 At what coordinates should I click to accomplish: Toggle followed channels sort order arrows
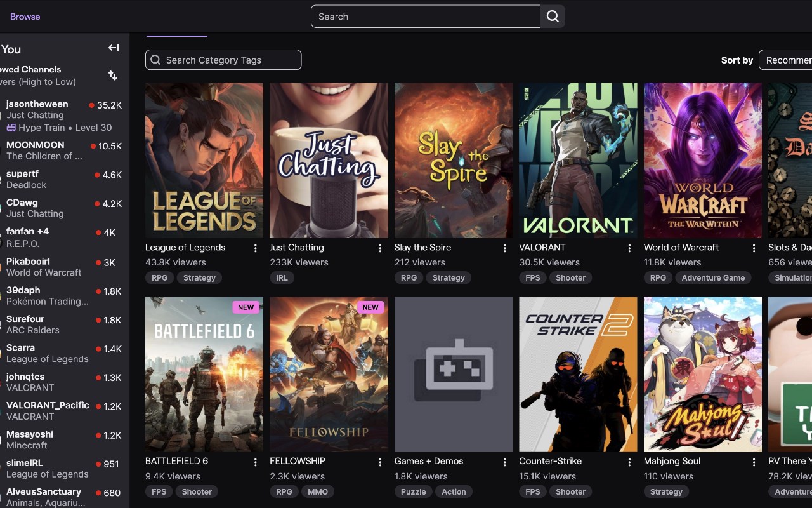113,76
